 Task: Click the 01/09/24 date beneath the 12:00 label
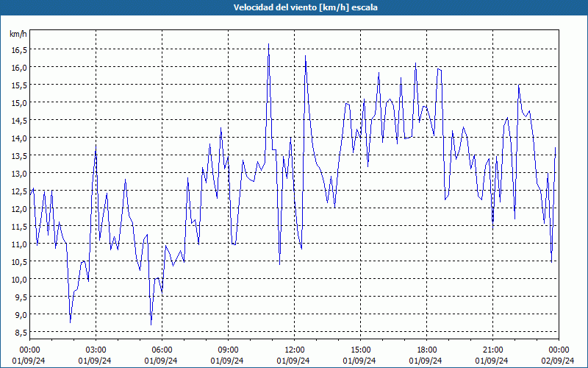tap(293, 361)
